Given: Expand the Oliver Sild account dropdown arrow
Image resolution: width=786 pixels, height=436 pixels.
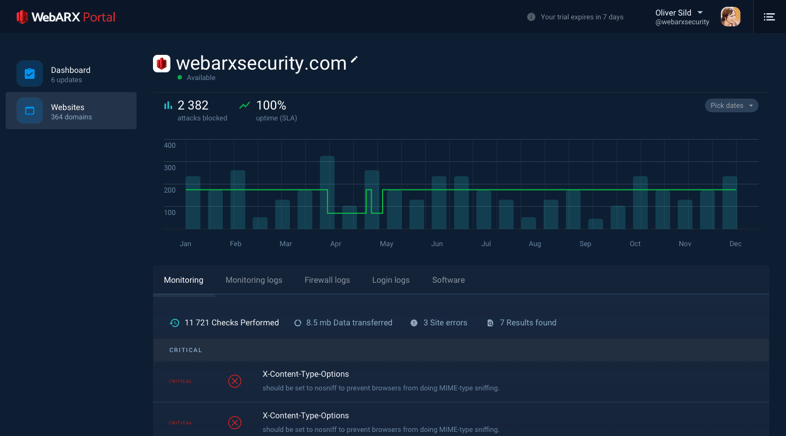Looking at the screenshot, I should click(x=700, y=13).
